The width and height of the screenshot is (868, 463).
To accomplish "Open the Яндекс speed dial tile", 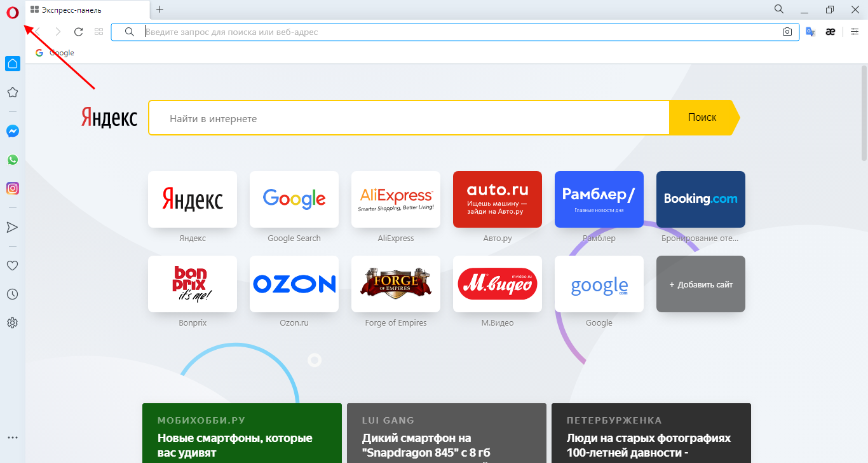I will pos(193,199).
